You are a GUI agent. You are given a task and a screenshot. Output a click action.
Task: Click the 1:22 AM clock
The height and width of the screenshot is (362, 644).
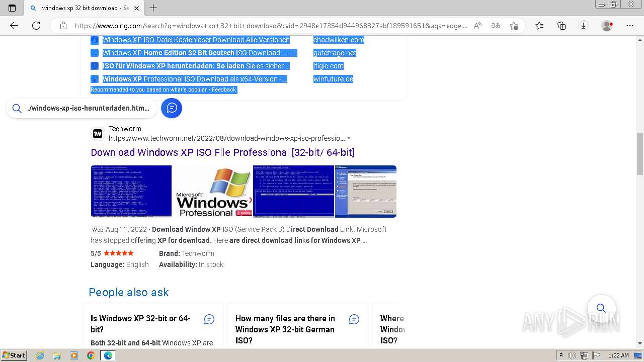pos(618,355)
